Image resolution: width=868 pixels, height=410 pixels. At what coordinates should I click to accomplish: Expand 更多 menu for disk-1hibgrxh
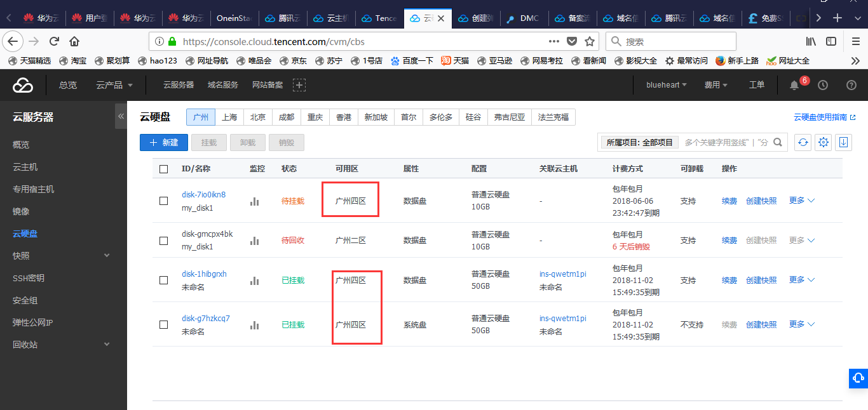(801, 280)
